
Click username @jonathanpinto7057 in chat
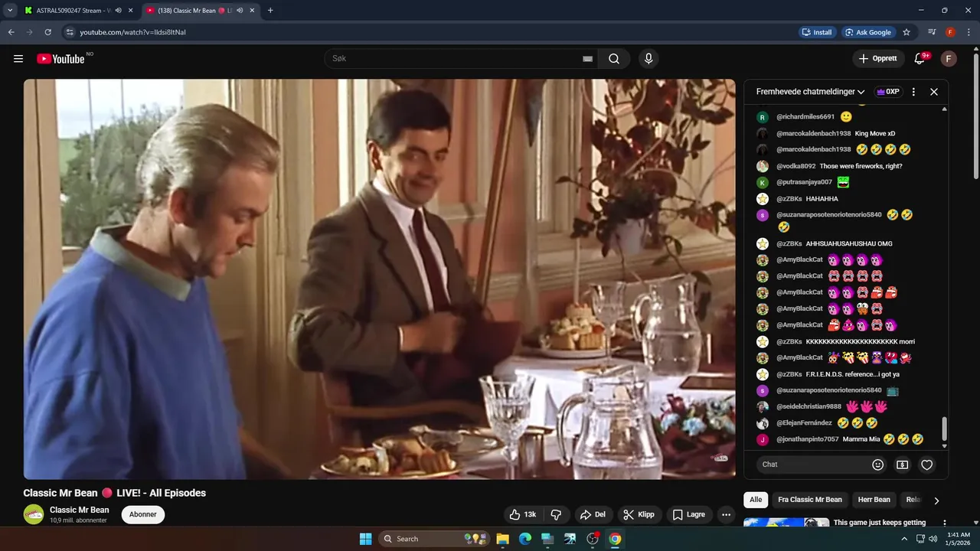pos(808,439)
